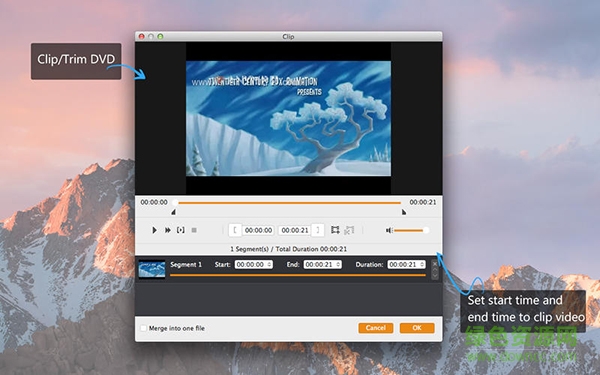Enable Merge into one file checkbox

click(x=143, y=328)
